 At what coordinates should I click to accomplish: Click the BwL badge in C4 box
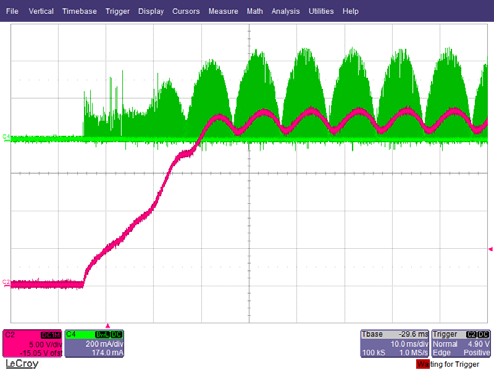[103, 334]
